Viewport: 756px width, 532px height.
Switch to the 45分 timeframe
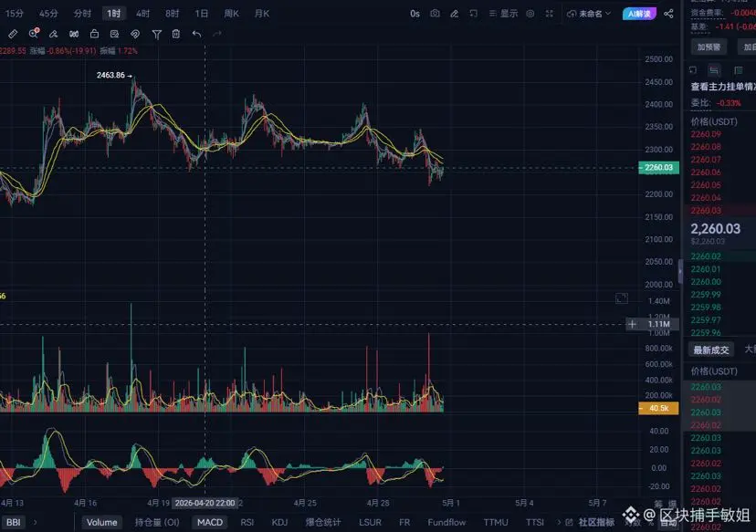(x=48, y=14)
